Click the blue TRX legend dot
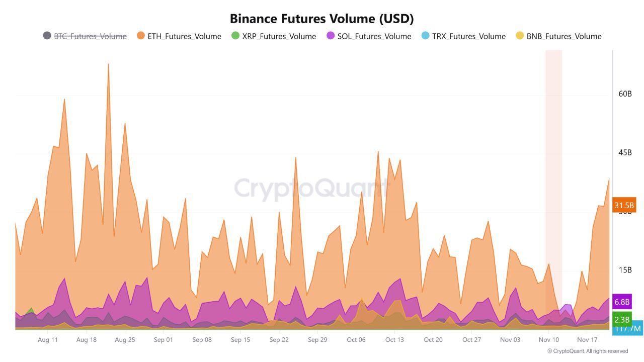Image resolution: width=644 pixels, height=362 pixels. 425,36
